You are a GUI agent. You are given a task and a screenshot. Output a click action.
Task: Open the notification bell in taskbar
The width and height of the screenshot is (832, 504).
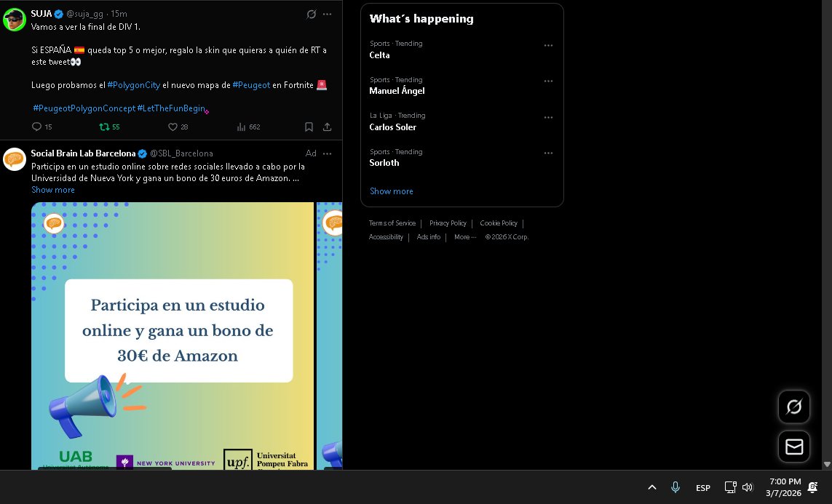[812, 487]
